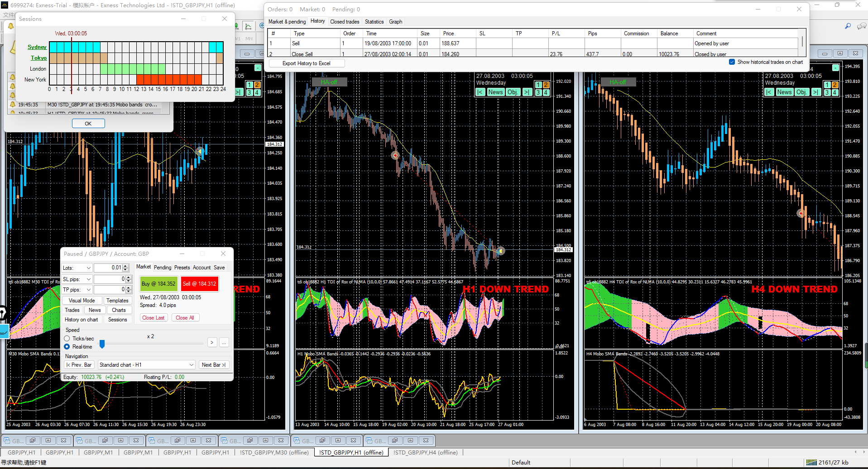Click the simulation speed slider handle
This screenshot has height=469, width=868.
pyautogui.click(x=102, y=345)
